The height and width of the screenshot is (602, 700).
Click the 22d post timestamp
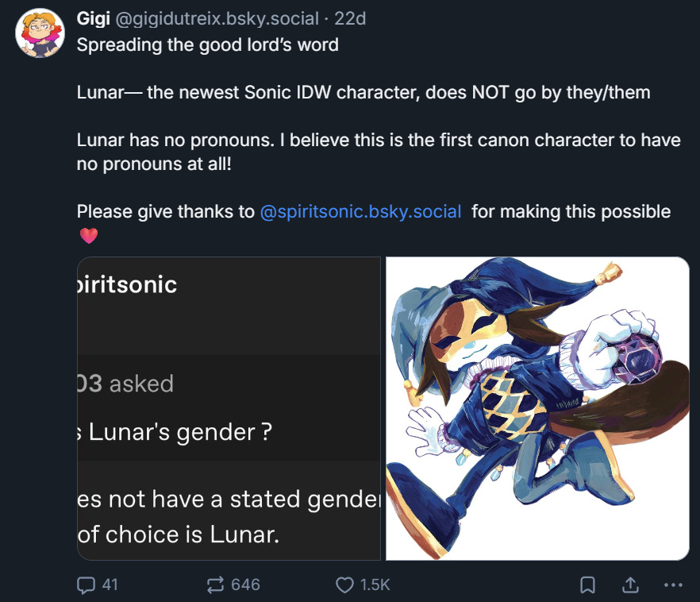350,18
